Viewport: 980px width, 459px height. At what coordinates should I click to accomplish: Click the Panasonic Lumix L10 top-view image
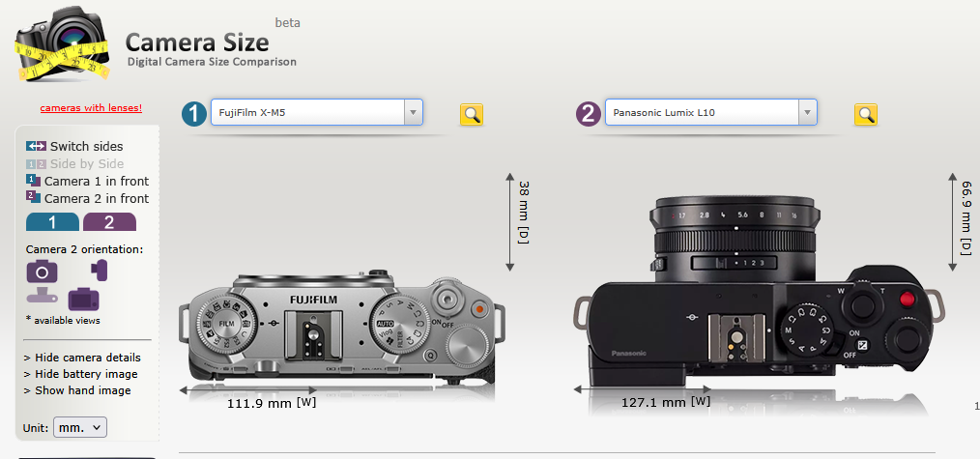(x=760, y=292)
